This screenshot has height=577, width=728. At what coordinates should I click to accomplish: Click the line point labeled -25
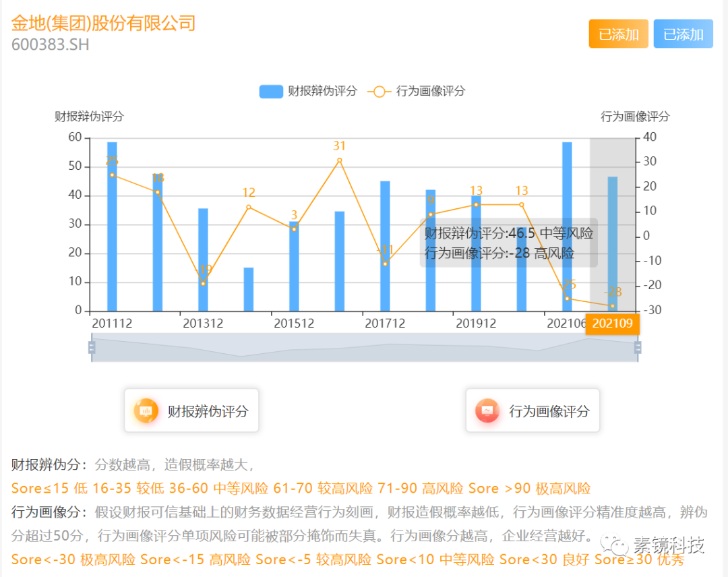coord(567,299)
